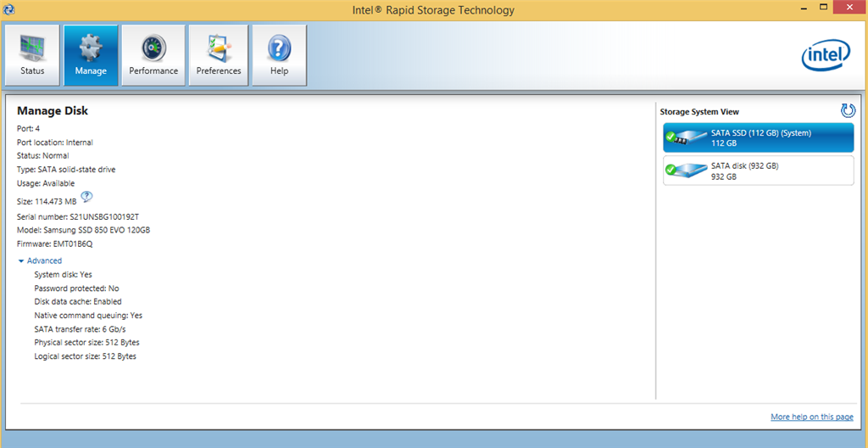Open the Status tab
This screenshot has width=868, height=448.
point(32,55)
